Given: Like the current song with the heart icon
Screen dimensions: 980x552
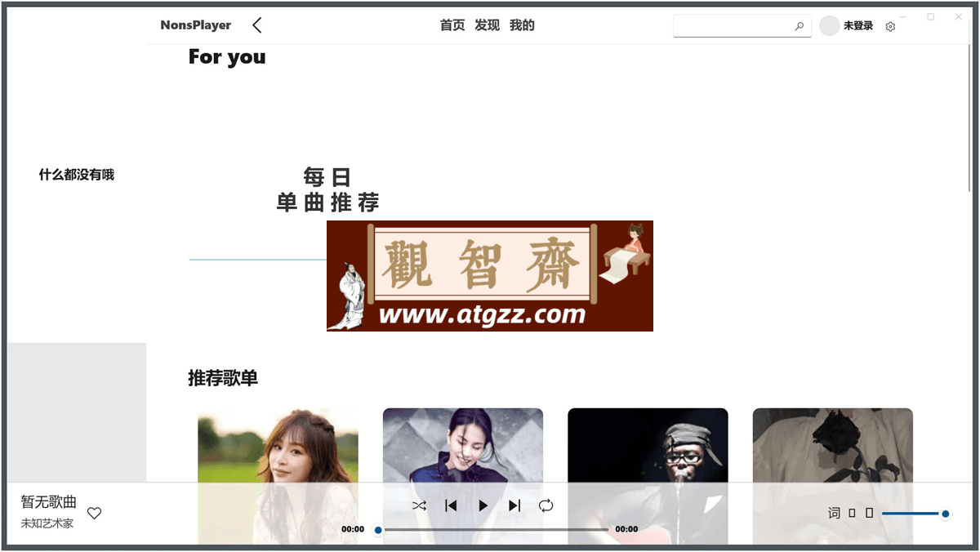Looking at the screenshot, I should (x=95, y=513).
